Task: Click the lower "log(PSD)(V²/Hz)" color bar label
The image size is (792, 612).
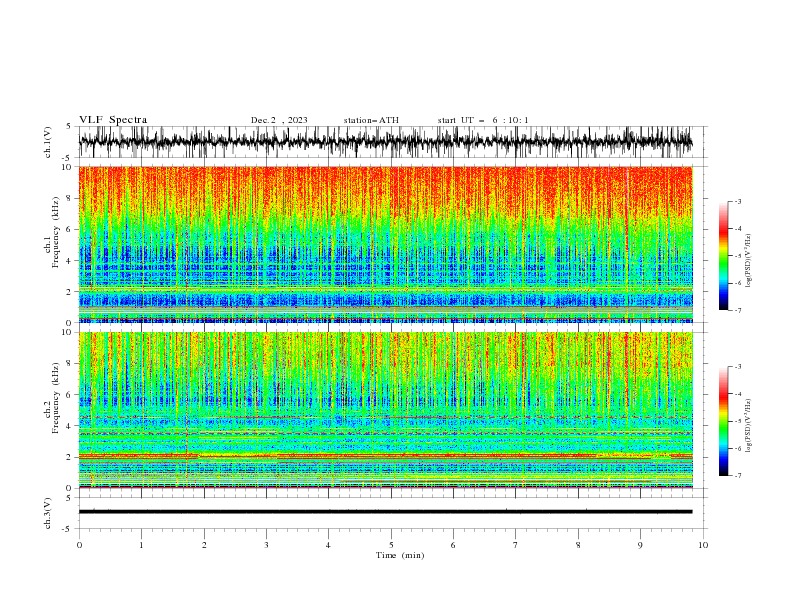Action: click(749, 426)
